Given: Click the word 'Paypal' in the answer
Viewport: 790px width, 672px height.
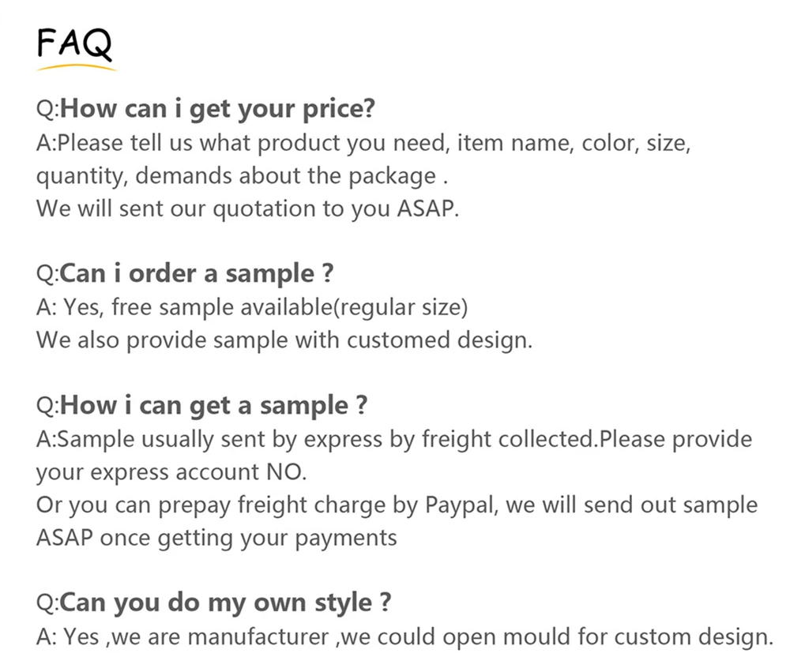Looking at the screenshot, I should point(461,505).
